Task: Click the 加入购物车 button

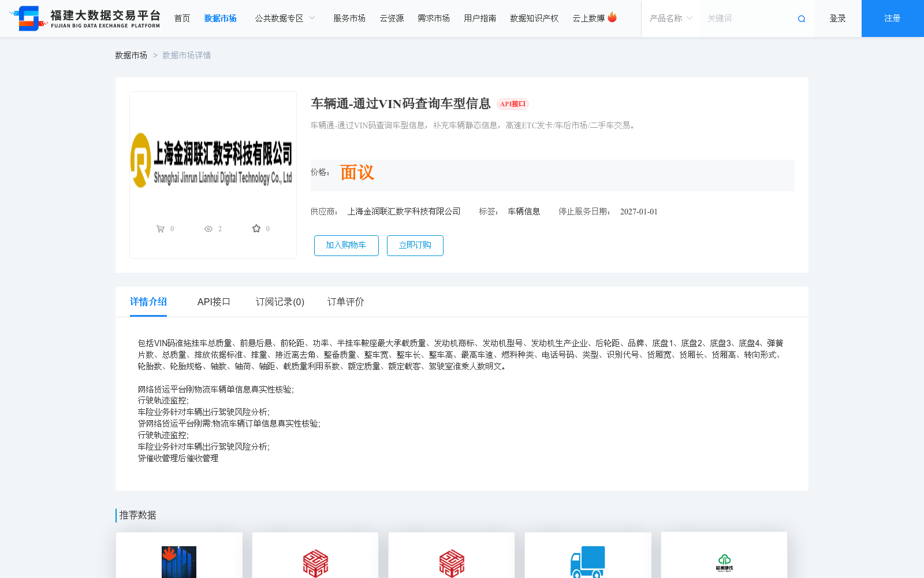Action: (346, 245)
